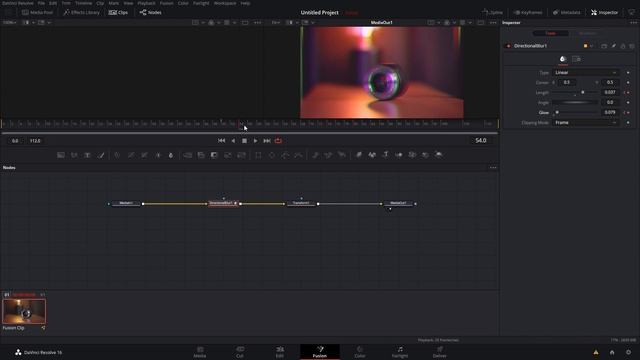The width and height of the screenshot is (640, 360).
Task: Switch to the Edit page
Action: click(x=280, y=352)
